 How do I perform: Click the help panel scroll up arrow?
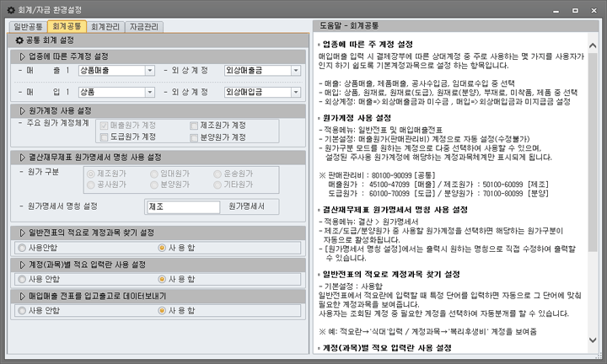pos(593,45)
